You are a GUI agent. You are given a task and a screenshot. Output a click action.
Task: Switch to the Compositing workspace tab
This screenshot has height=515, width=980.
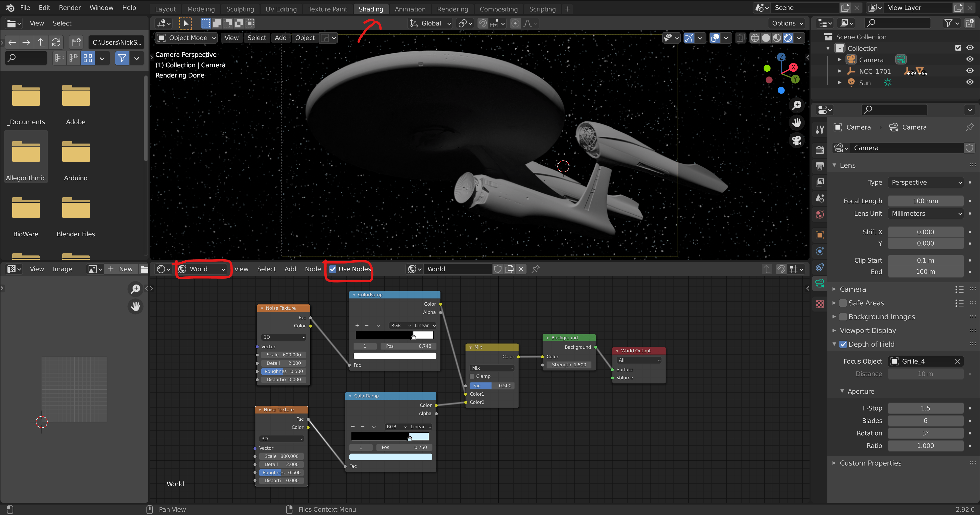(498, 9)
